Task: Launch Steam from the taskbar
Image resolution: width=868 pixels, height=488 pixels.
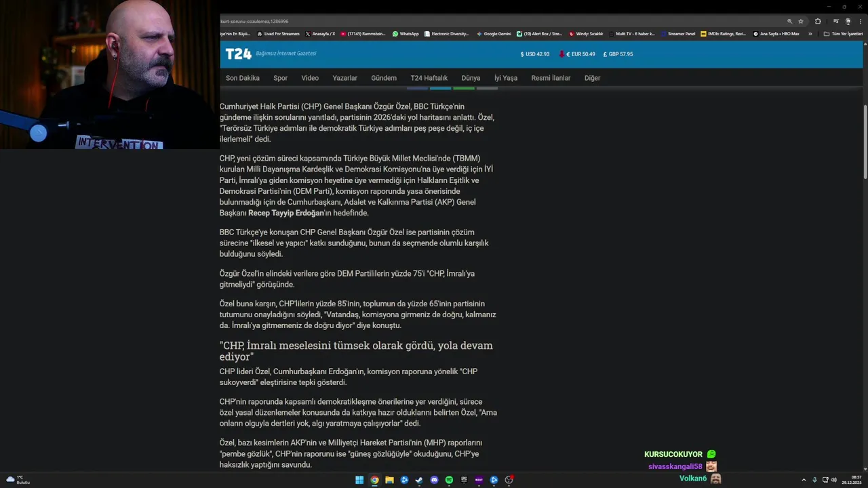Action: tap(419, 480)
